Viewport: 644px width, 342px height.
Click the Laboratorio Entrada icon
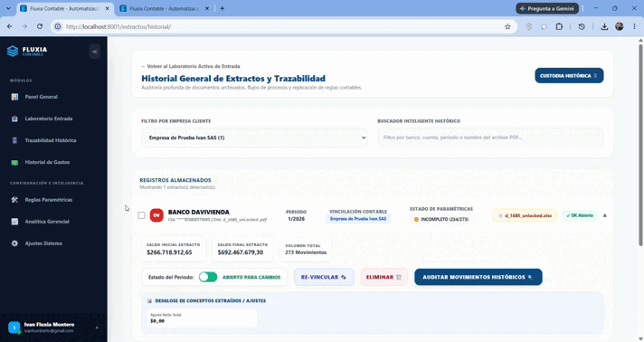coord(14,119)
